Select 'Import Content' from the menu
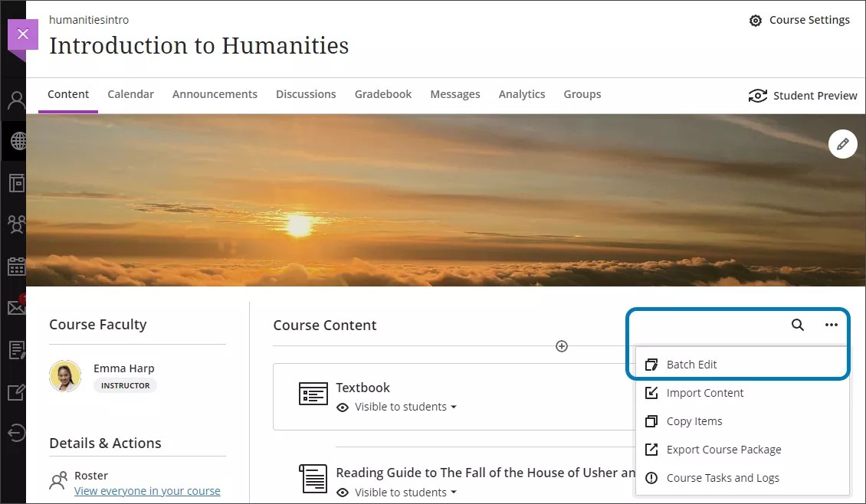Screen dimensions: 866x504 point(705,393)
